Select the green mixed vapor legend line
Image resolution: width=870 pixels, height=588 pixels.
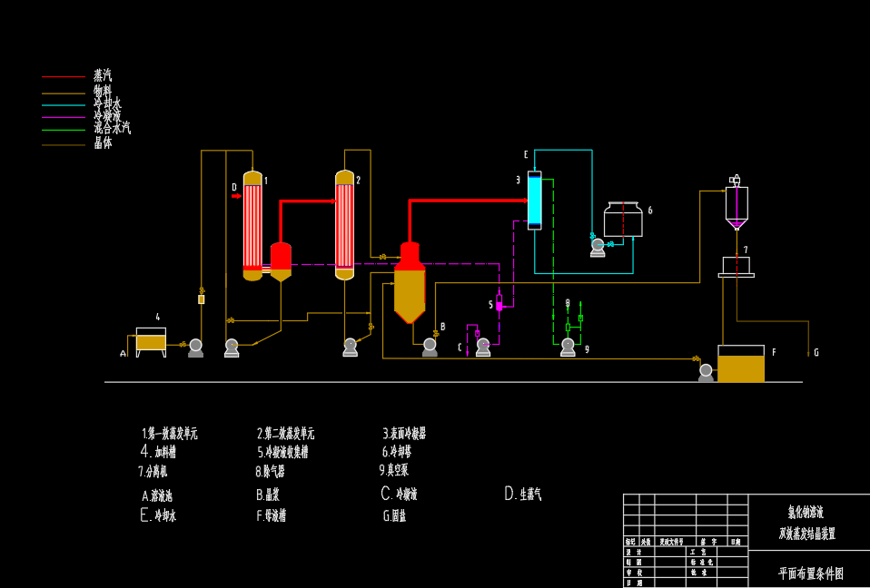[64, 130]
